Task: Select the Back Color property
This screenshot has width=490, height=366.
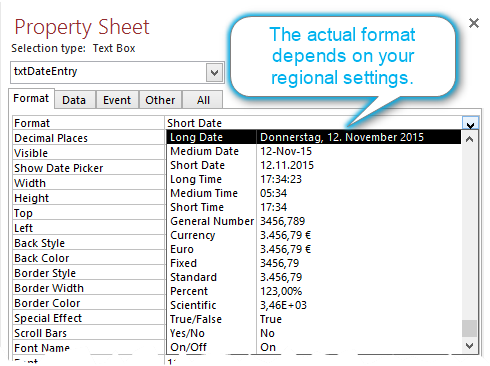Action: tap(88, 258)
